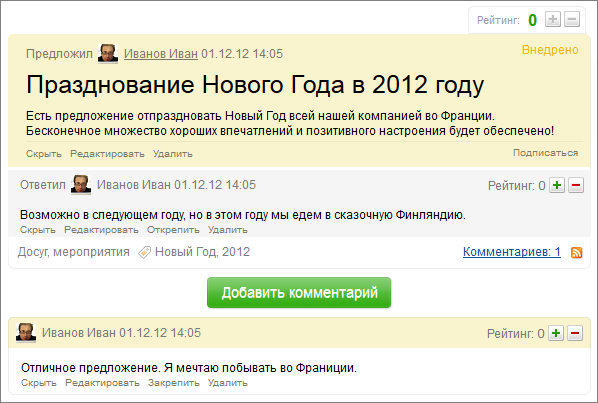Open the Комментариев: 1 link
Viewport: 598px width, 403px height.
click(512, 252)
